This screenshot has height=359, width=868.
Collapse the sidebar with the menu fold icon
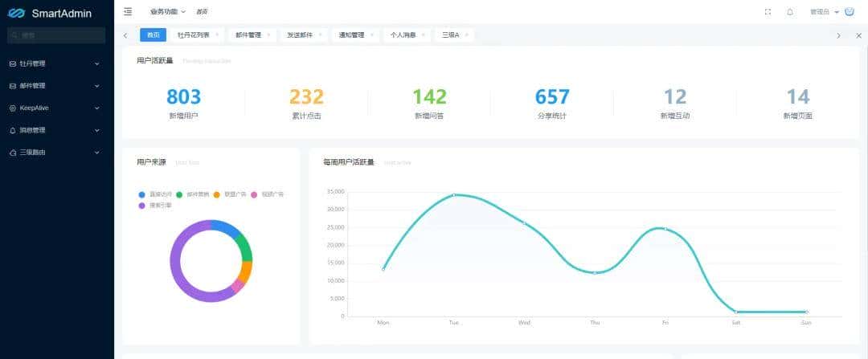(128, 11)
